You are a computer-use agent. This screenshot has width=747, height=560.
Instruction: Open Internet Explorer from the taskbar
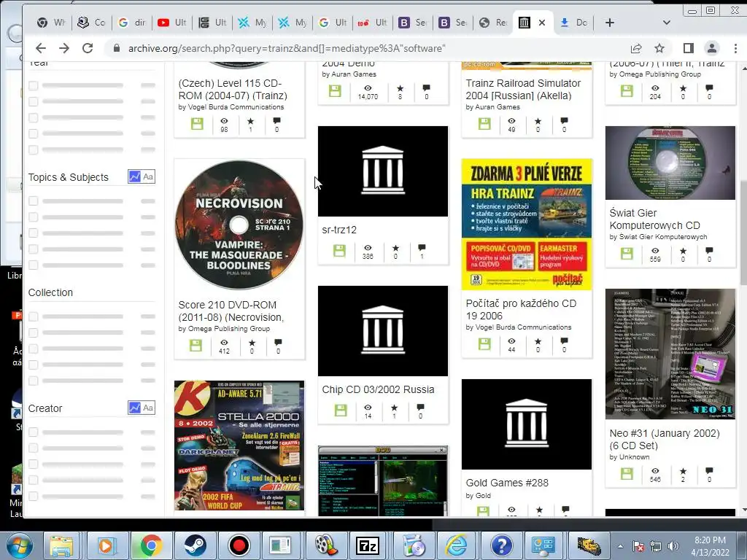click(455, 545)
